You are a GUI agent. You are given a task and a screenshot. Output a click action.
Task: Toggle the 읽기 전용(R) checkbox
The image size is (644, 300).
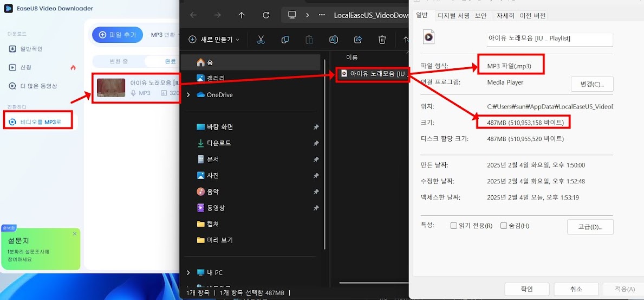pos(453,226)
